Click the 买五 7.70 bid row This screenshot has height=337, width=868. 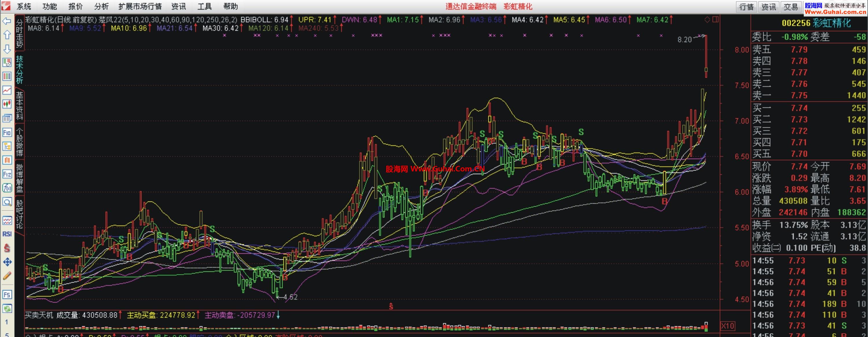(x=809, y=154)
